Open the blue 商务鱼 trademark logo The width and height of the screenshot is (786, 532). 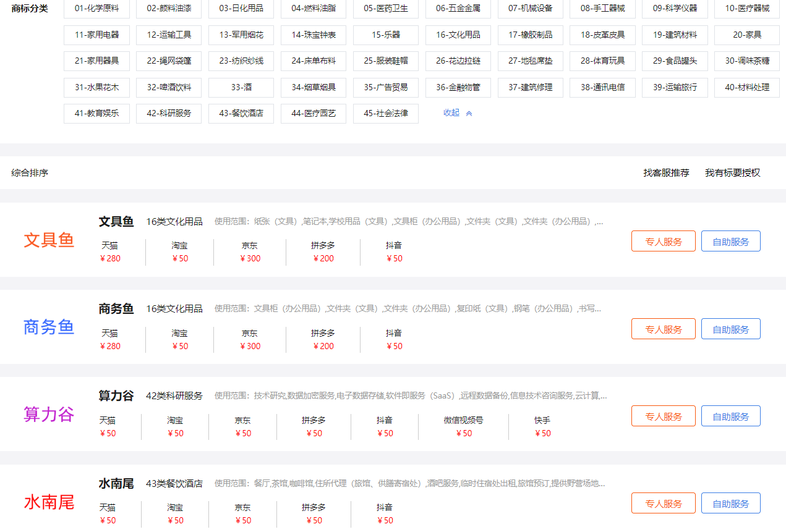[x=49, y=327]
